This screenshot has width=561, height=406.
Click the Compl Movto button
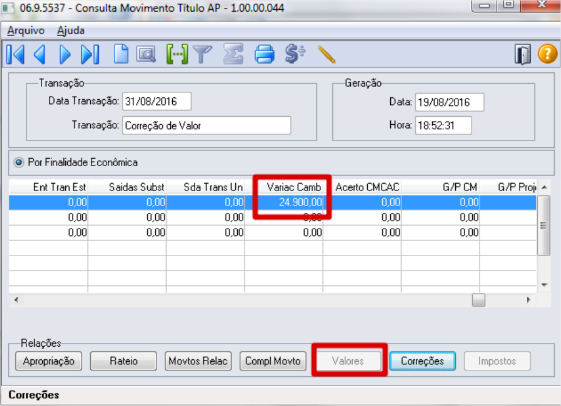pos(273,361)
